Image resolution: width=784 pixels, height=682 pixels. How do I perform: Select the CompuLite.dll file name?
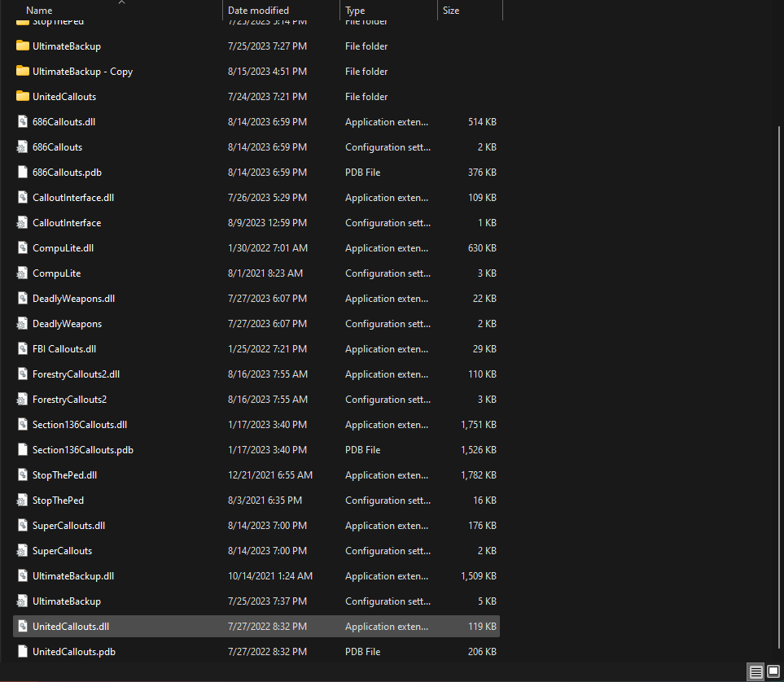(63, 248)
